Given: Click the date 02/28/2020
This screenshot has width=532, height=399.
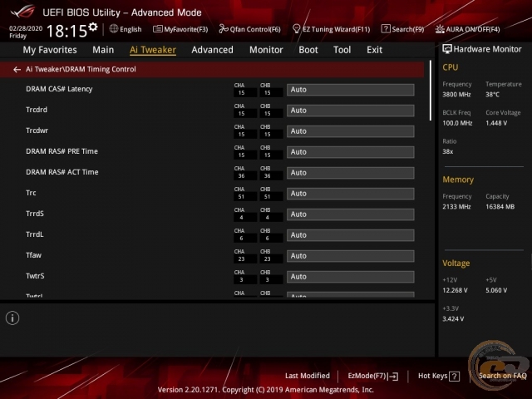Looking at the screenshot, I should tap(26, 28).
